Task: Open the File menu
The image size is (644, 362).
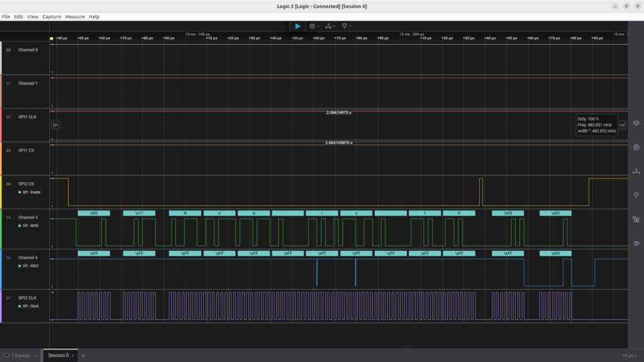Action: click(6, 16)
